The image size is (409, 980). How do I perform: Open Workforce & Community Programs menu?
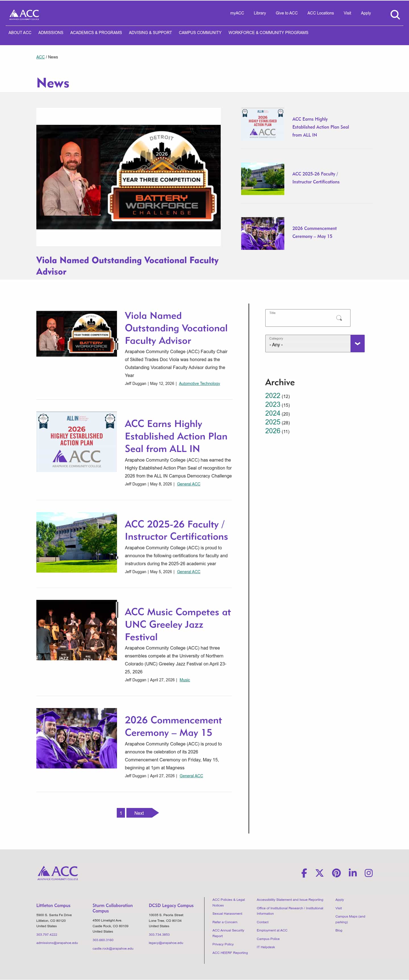pyautogui.click(x=268, y=33)
